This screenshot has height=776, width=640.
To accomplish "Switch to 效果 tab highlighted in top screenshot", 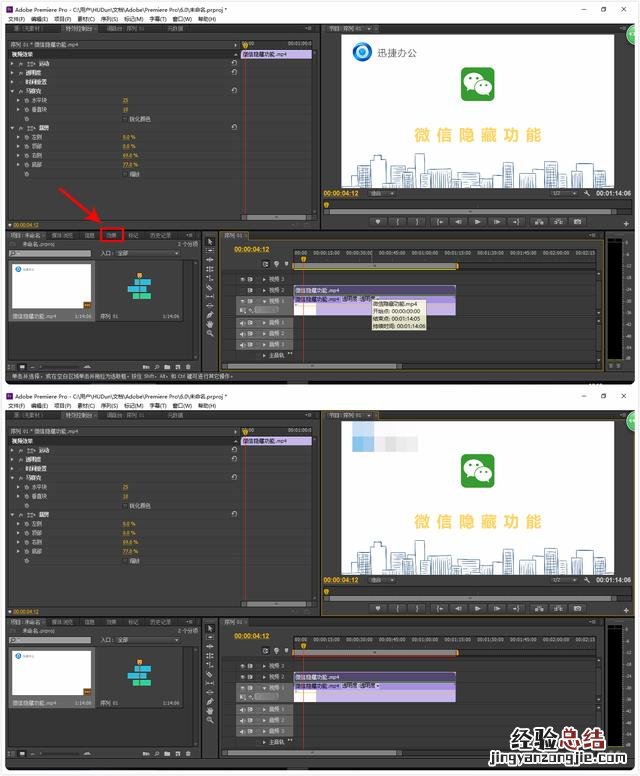I will (x=111, y=235).
